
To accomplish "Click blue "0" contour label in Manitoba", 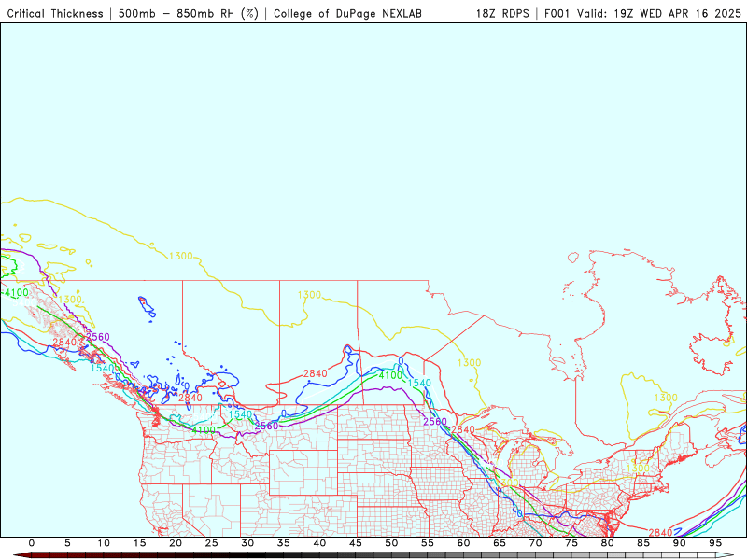I will [402, 361].
